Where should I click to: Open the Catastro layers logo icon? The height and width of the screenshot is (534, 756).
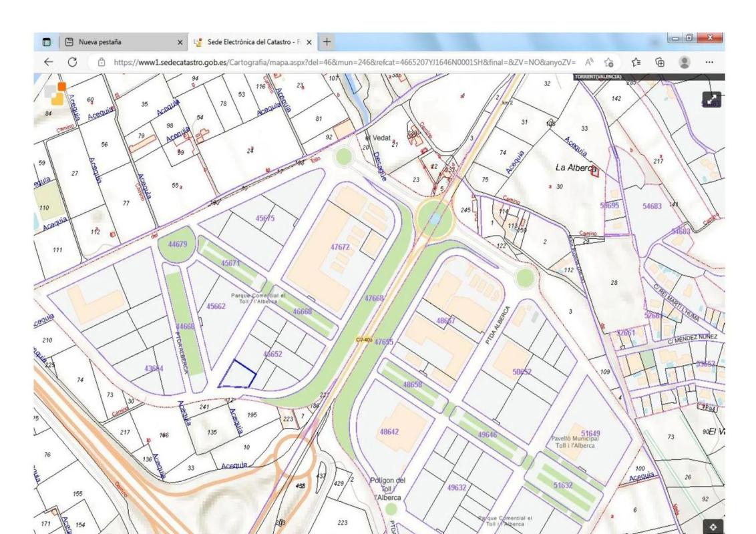point(55,94)
